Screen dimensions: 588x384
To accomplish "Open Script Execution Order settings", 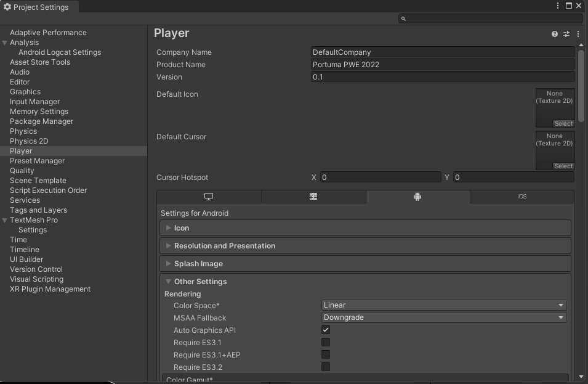I will (48, 190).
